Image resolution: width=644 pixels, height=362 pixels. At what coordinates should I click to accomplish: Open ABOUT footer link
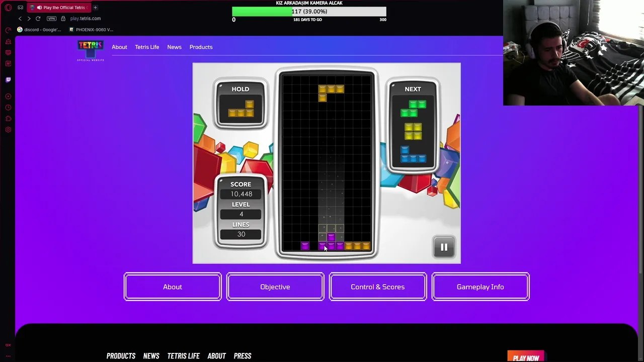(x=216, y=356)
